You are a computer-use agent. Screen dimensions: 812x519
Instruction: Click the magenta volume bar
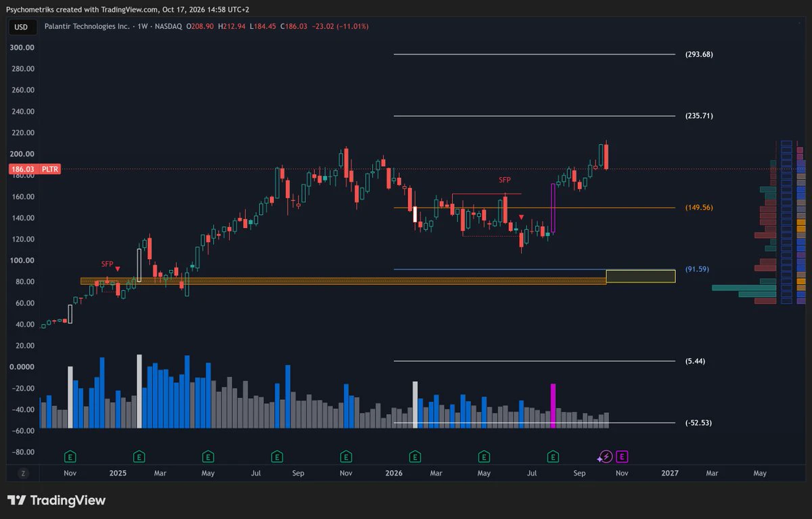(554, 406)
